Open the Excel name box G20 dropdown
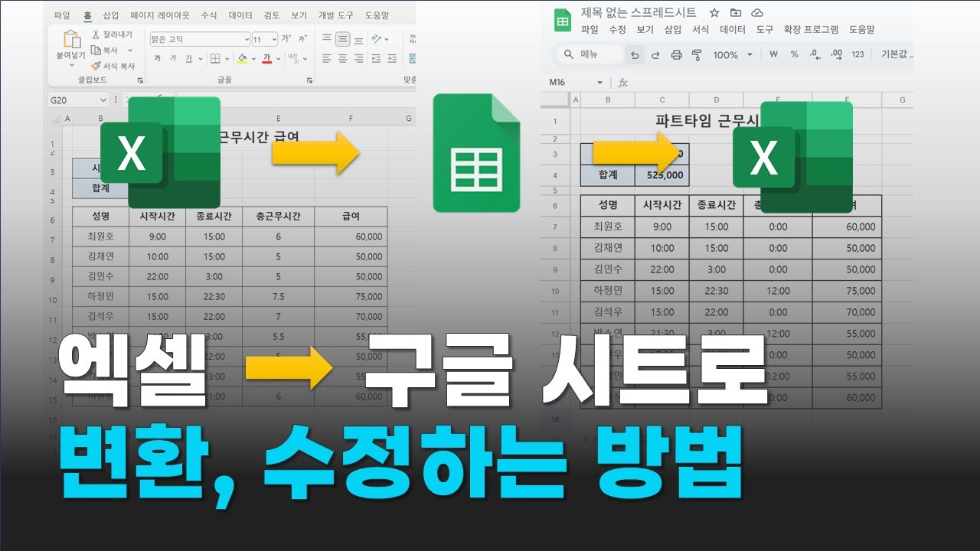This screenshot has height=551, width=980. point(103,99)
